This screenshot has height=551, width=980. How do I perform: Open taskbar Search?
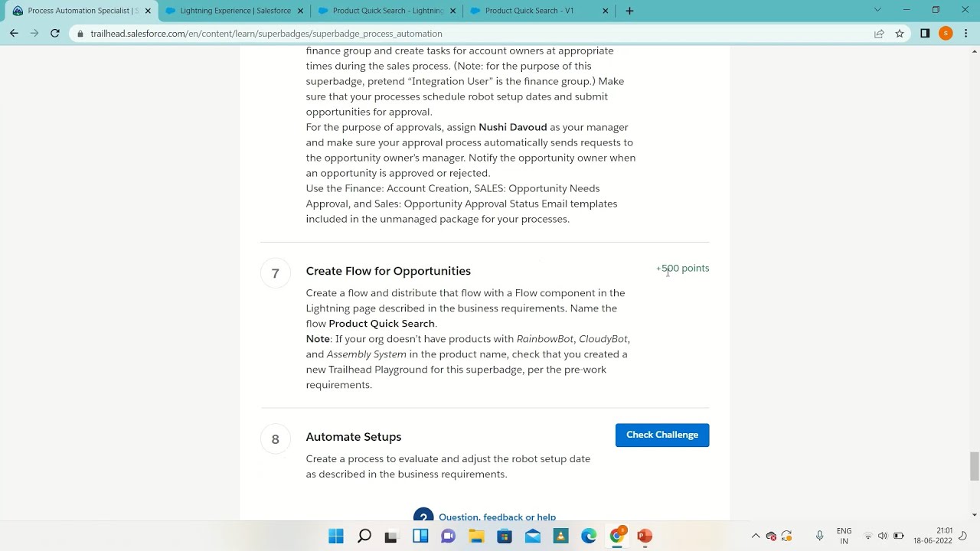tap(364, 536)
